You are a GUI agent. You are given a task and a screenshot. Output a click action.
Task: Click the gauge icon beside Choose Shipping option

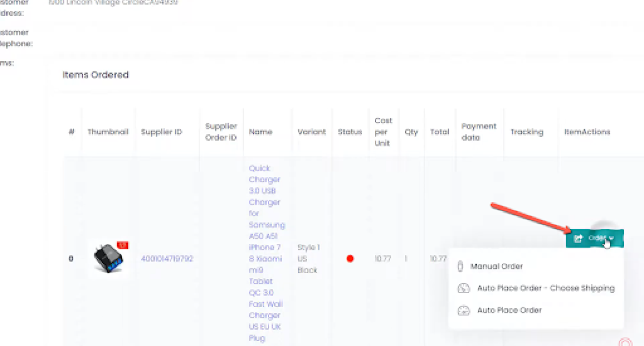[x=464, y=288]
